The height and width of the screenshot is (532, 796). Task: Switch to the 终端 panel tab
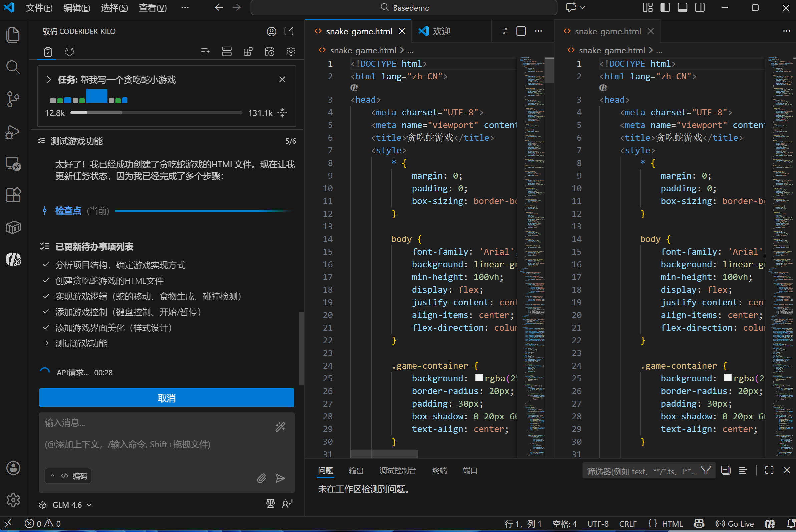coord(439,471)
